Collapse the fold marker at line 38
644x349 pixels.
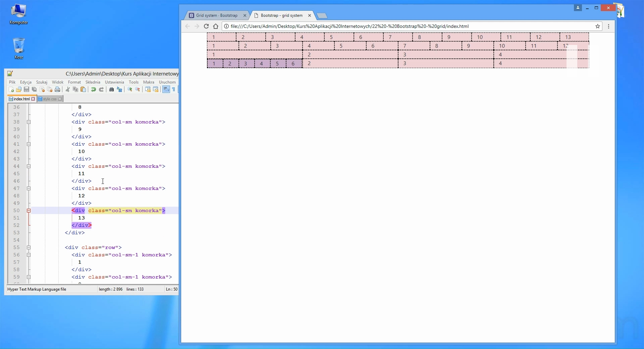point(29,122)
